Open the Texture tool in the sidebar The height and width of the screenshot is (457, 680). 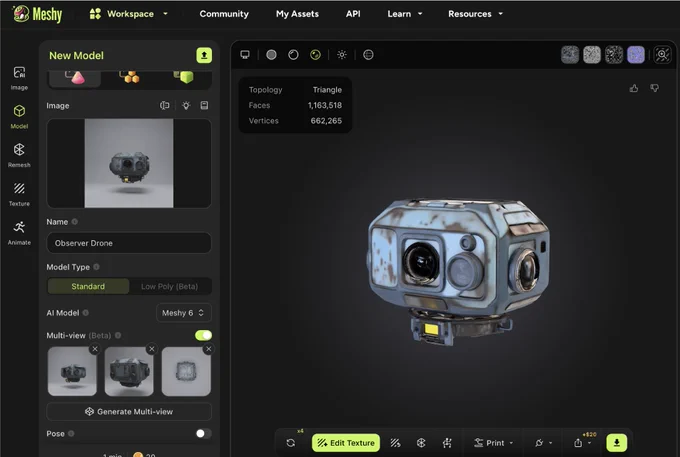19,194
